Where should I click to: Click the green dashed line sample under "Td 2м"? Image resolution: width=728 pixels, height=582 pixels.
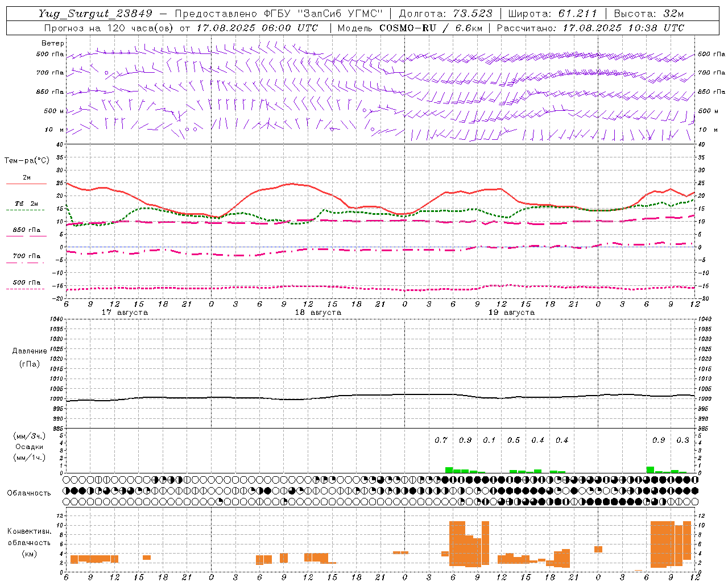click(x=26, y=210)
